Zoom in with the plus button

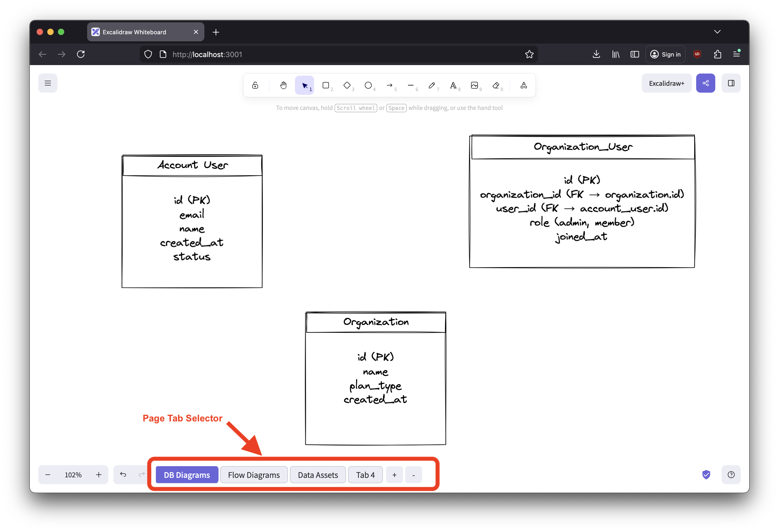99,474
